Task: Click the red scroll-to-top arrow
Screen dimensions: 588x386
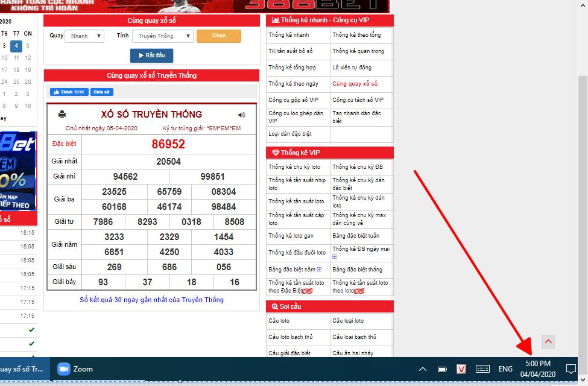Action: point(548,342)
